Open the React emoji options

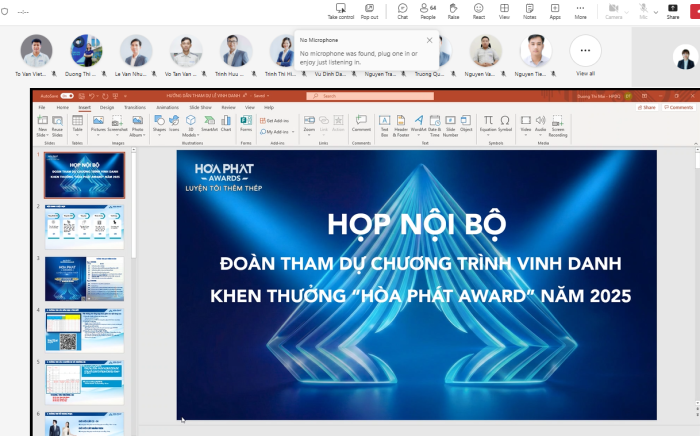coord(479,10)
